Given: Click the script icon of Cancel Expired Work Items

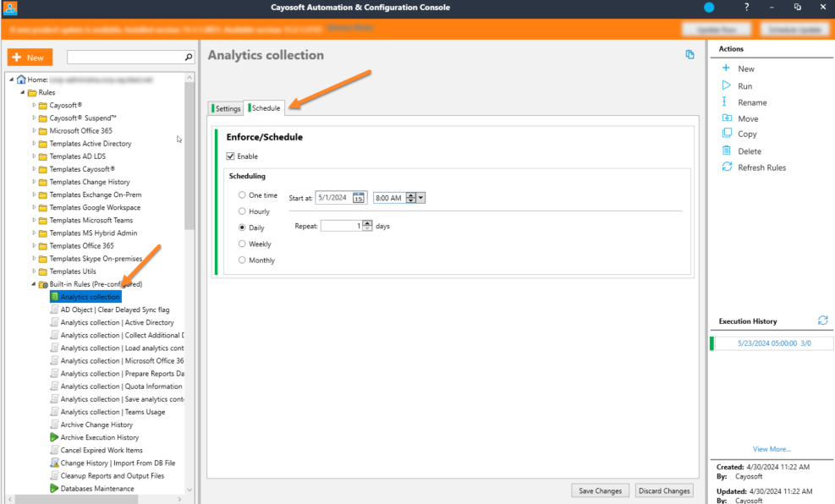Looking at the screenshot, I should (x=54, y=450).
